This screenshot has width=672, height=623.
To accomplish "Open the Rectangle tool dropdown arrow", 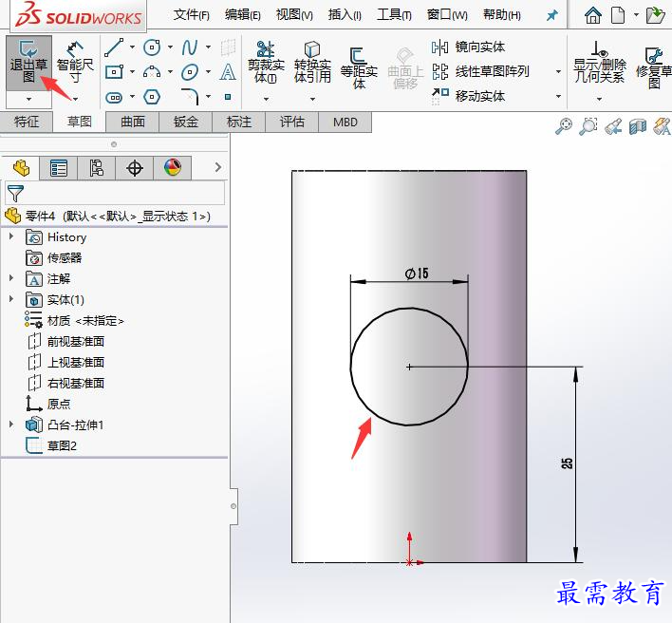I will pyautogui.click(x=133, y=72).
